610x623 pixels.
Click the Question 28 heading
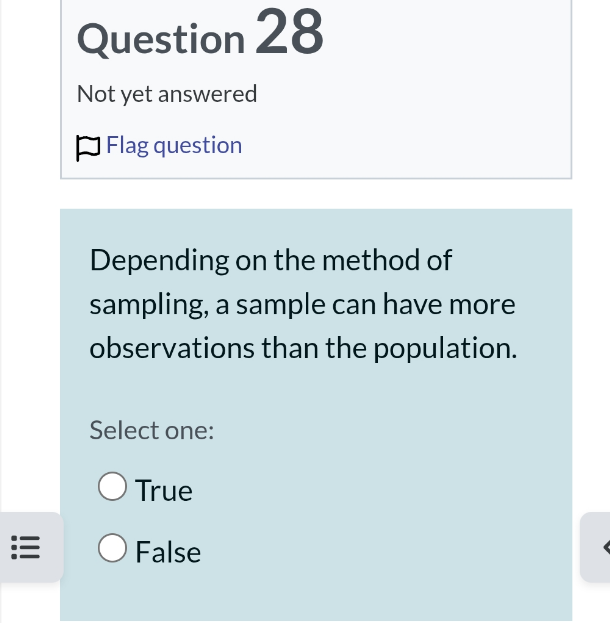[200, 36]
